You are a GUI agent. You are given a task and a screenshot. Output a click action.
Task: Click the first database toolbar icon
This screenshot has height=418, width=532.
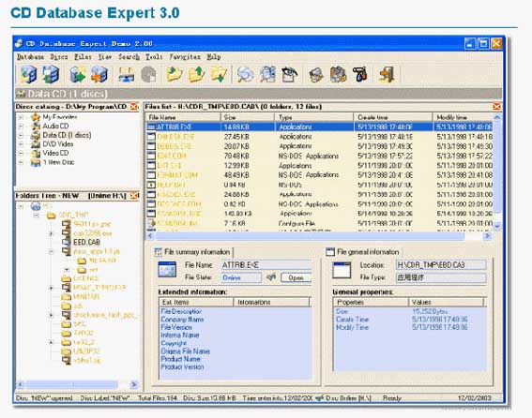[28, 74]
